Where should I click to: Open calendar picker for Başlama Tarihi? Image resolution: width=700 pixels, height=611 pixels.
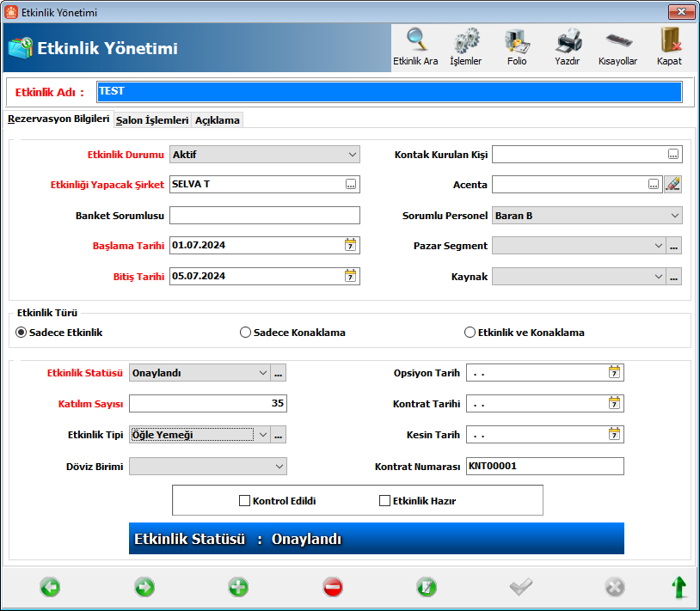(351, 245)
